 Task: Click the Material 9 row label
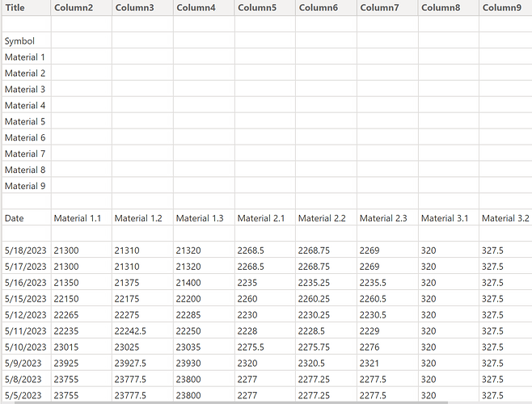27,186
